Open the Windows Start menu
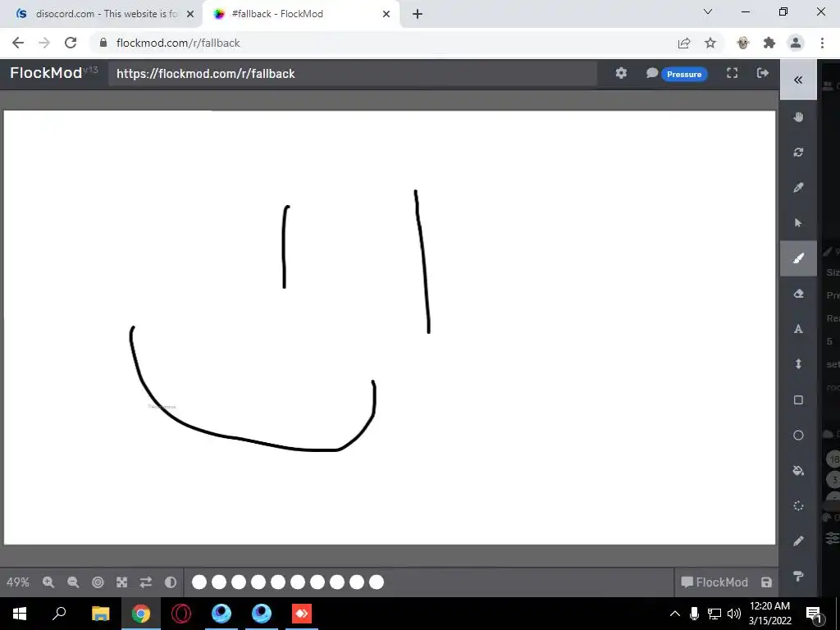Screen dimensions: 840x630 coord(20,614)
